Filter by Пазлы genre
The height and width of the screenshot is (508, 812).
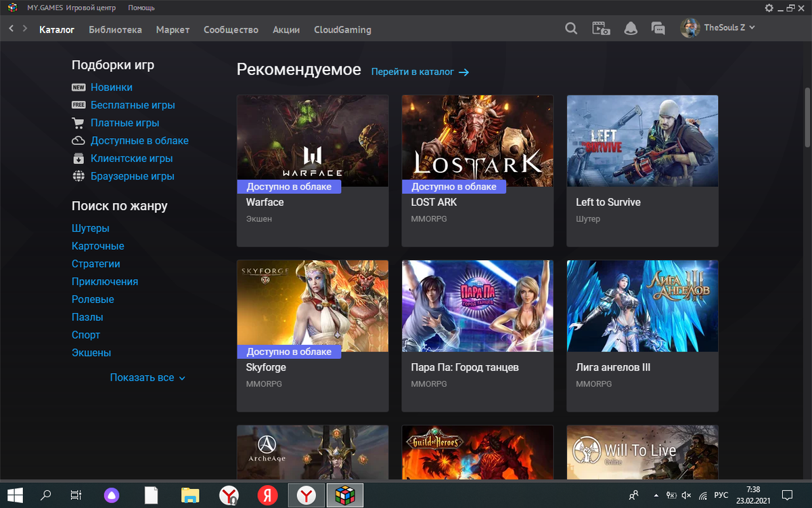[x=87, y=317]
